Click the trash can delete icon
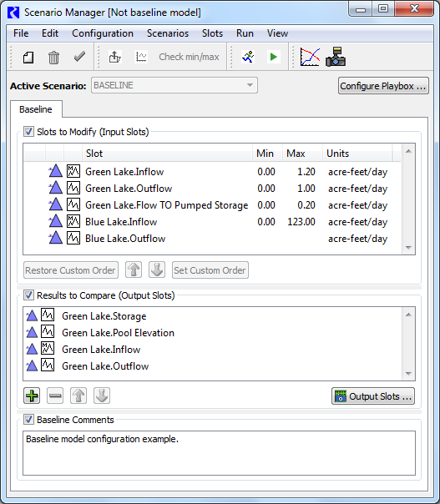Screen dimensions: 440x504 [x=53, y=58]
